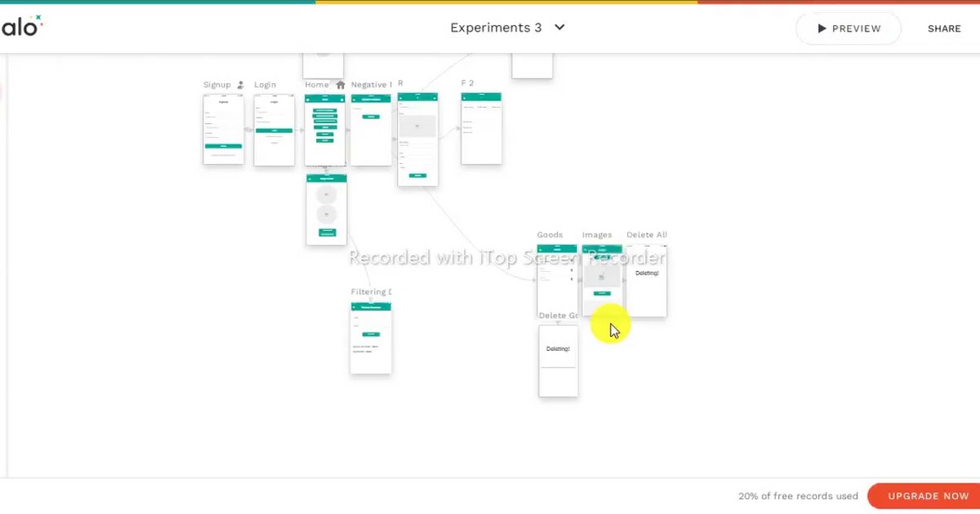Click the 'Signup' screen label
Image resolution: width=980 pixels, height=514 pixels.
pyautogui.click(x=217, y=85)
